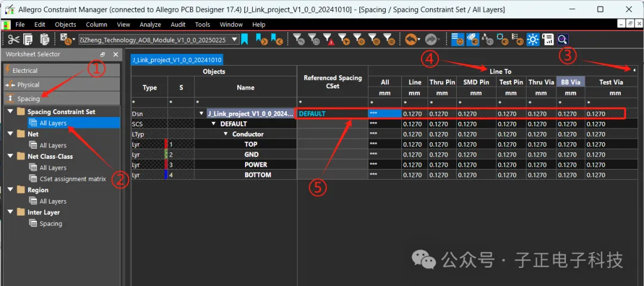Viewport: 644px width, 286px height.
Task: Click the Line To collapse arrow at right
Action: pos(634,70)
